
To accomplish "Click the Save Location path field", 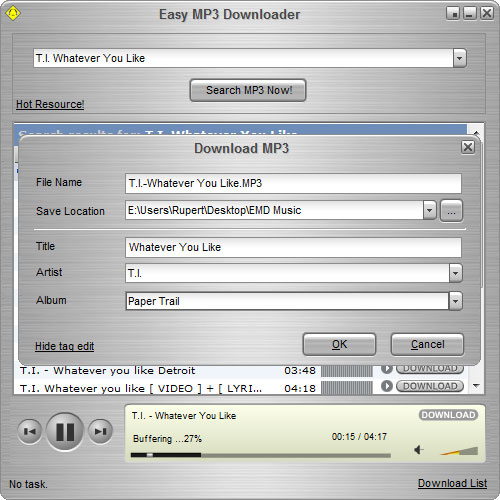I will 274,210.
